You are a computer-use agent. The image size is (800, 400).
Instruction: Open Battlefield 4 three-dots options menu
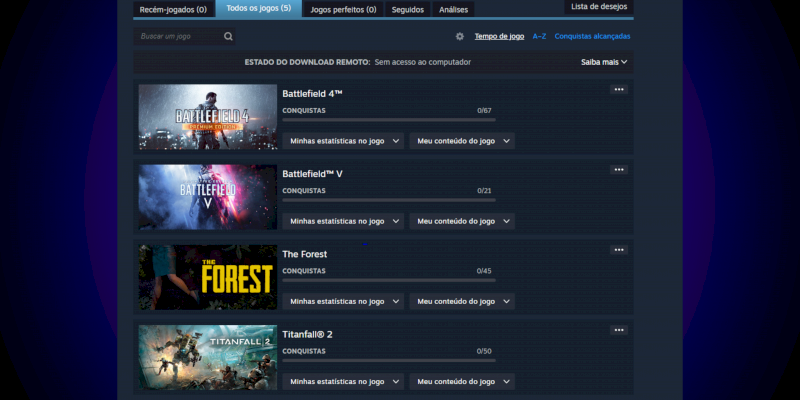pyautogui.click(x=619, y=89)
